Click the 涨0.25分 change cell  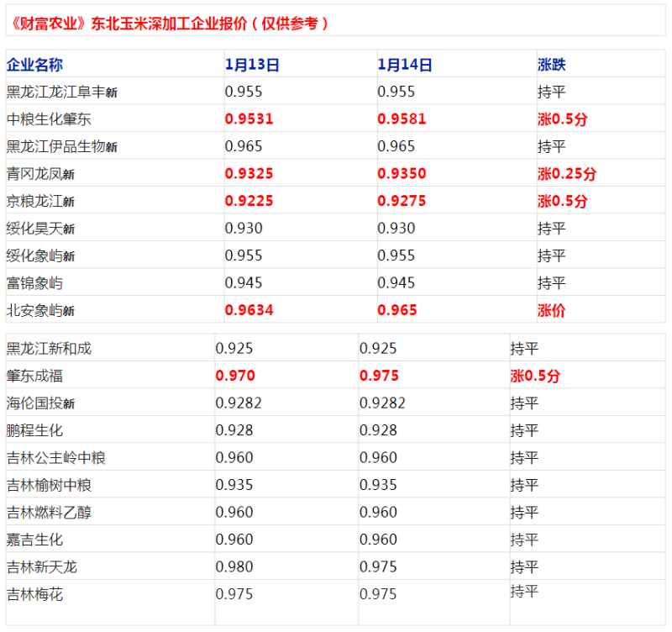(x=567, y=174)
